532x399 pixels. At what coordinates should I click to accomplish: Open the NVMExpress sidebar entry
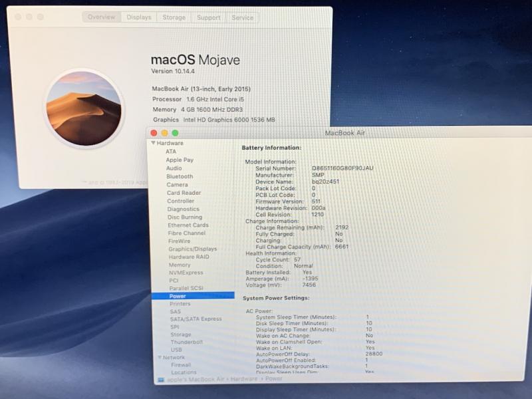click(x=186, y=273)
